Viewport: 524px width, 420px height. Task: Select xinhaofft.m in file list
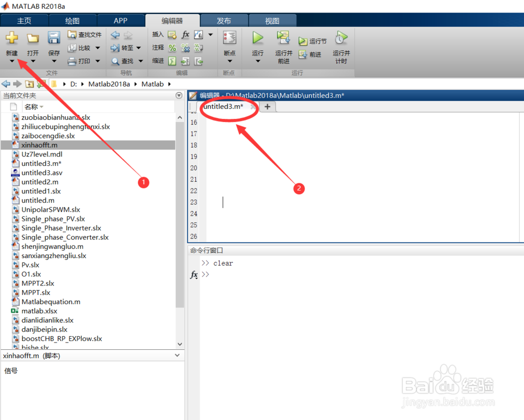pos(88,145)
